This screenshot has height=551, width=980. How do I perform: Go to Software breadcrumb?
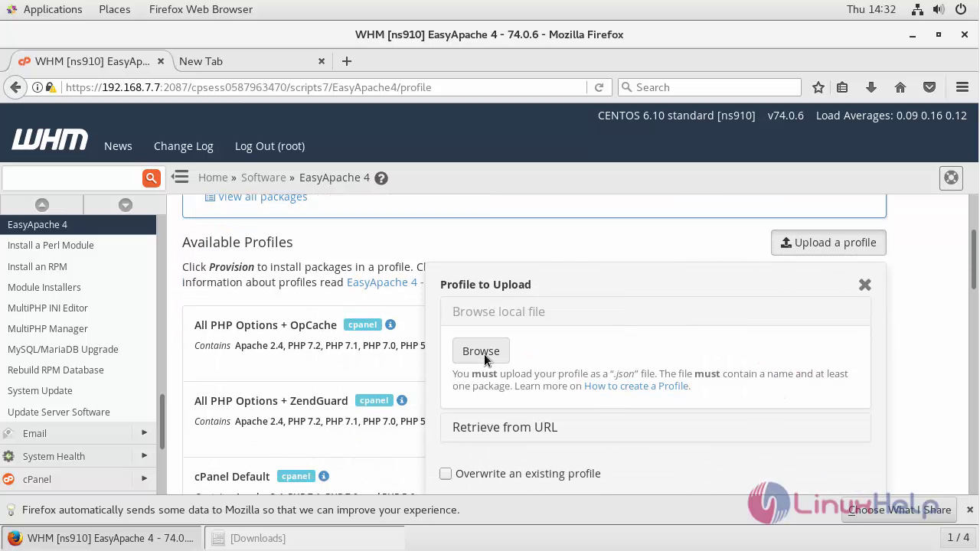(263, 178)
